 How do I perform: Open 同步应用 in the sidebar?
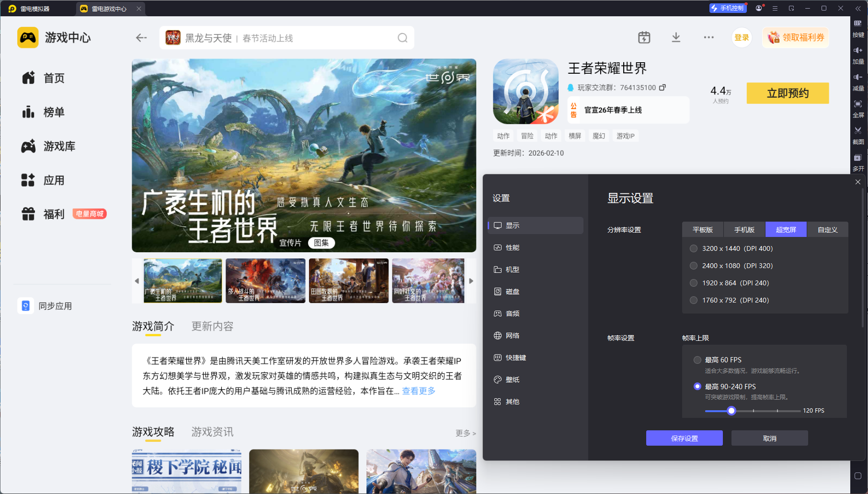click(x=46, y=306)
